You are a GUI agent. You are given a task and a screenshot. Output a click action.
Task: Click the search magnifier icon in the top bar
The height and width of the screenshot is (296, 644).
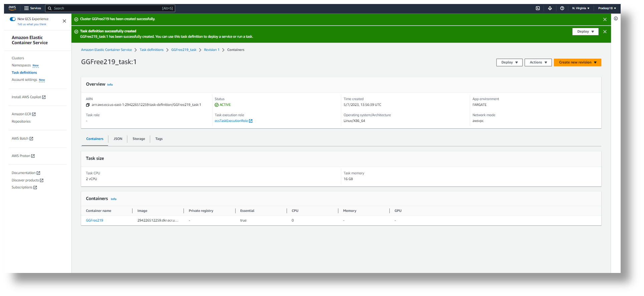50,8
